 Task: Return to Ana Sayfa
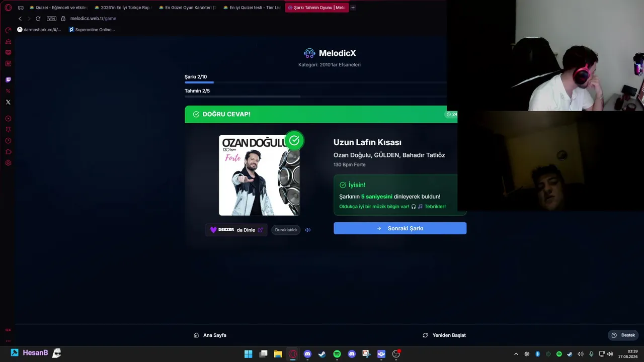[x=210, y=335]
